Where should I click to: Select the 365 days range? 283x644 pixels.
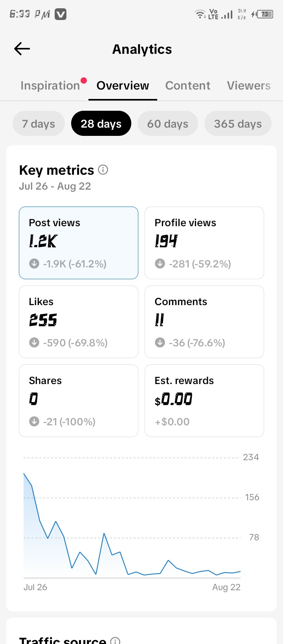(238, 124)
